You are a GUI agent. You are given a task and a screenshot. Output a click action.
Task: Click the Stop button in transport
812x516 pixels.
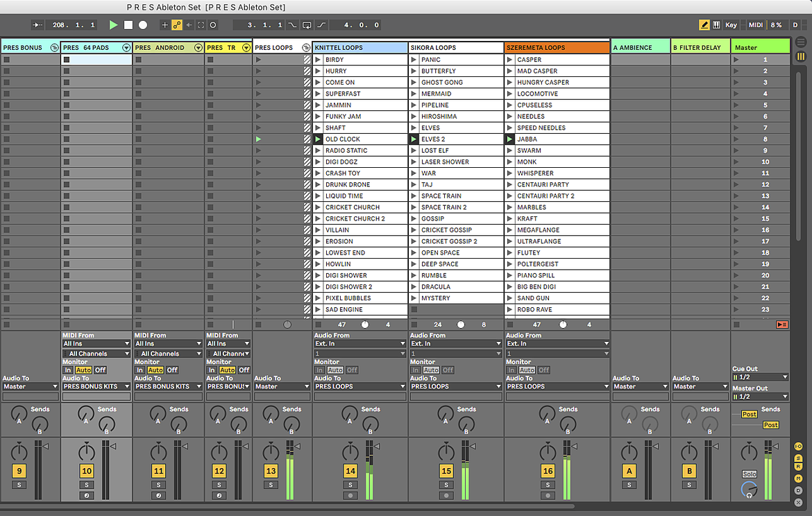(x=128, y=25)
